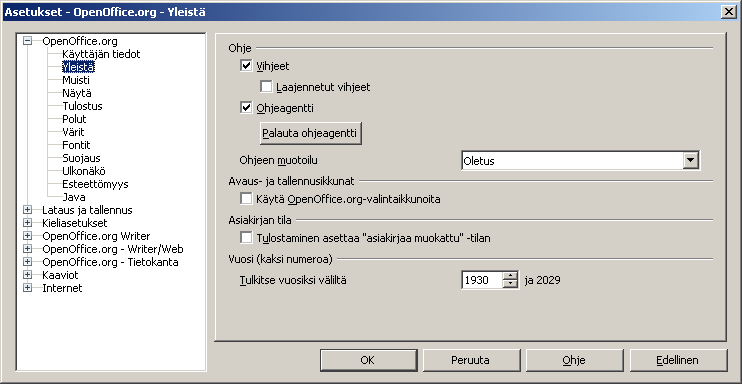Screen dimensions: 742x384
Task: Click the Edellinen button
Action: point(678,360)
